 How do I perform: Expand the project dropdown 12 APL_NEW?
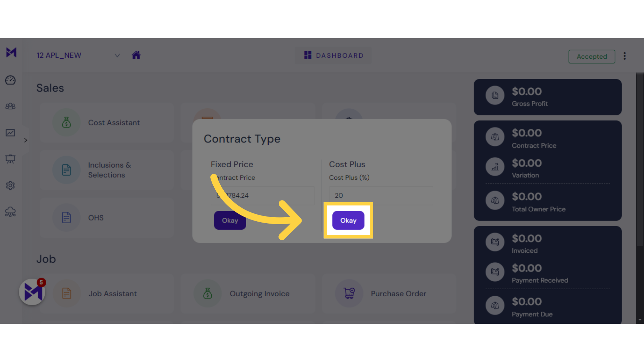(x=117, y=55)
